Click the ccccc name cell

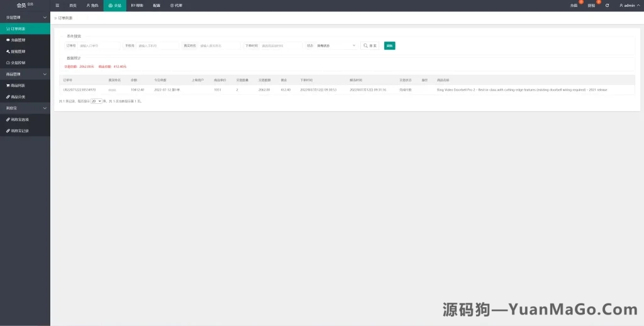(x=112, y=89)
